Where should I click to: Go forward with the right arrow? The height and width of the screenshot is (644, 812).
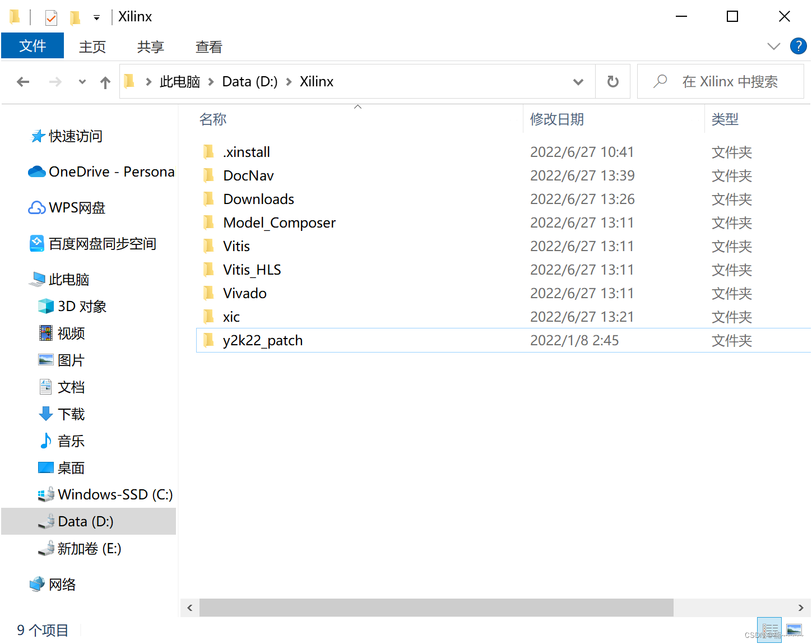point(55,82)
